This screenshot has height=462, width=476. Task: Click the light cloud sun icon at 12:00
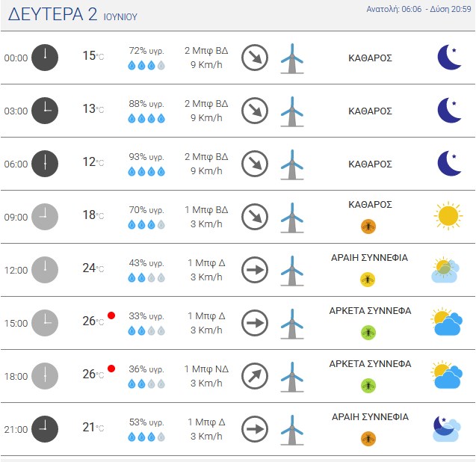point(445,270)
